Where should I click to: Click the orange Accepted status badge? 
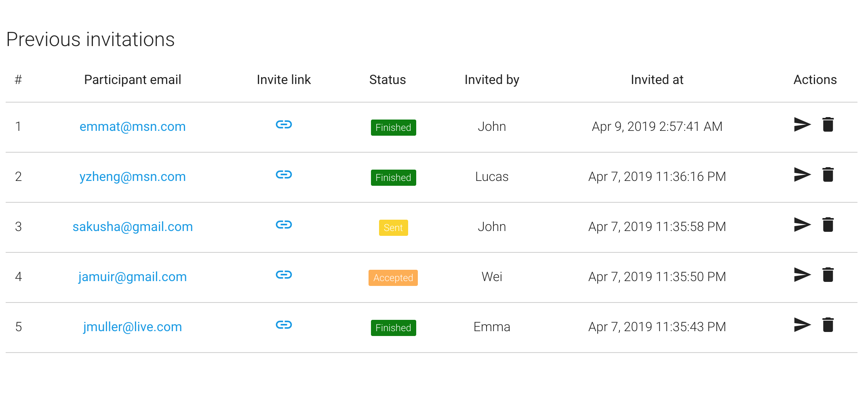[393, 278]
